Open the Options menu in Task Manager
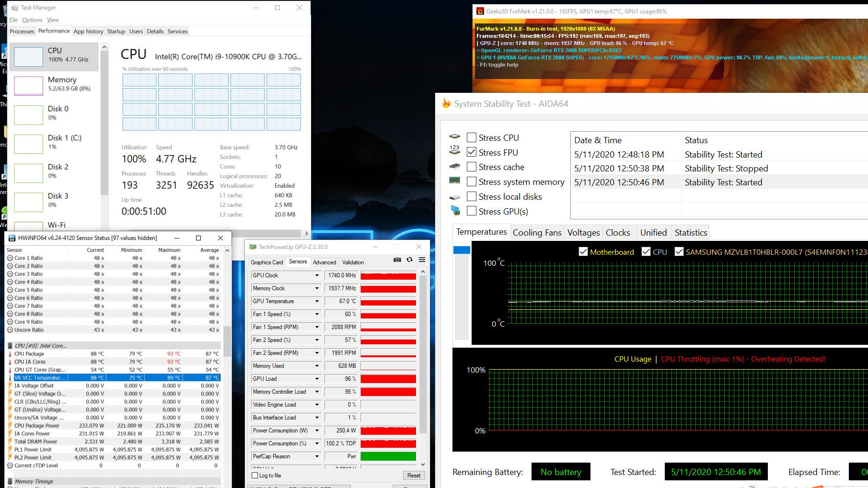868x488 pixels. pyautogui.click(x=32, y=20)
